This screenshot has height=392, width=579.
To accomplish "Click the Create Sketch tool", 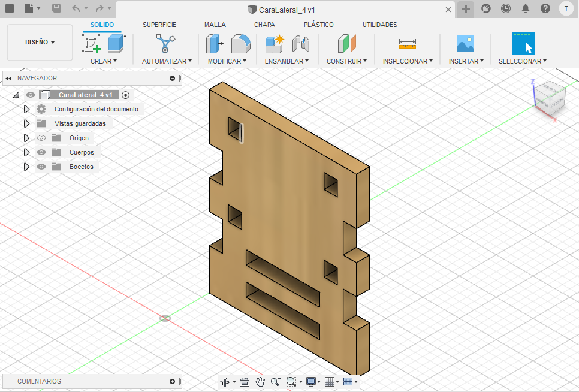I will pos(92,44).
